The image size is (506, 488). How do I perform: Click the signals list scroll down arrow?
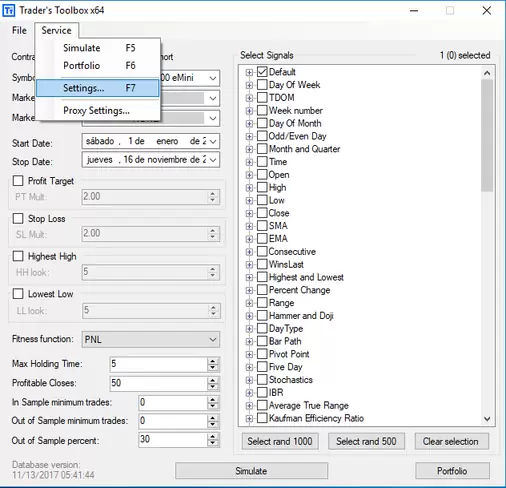[x=487, y=419]
